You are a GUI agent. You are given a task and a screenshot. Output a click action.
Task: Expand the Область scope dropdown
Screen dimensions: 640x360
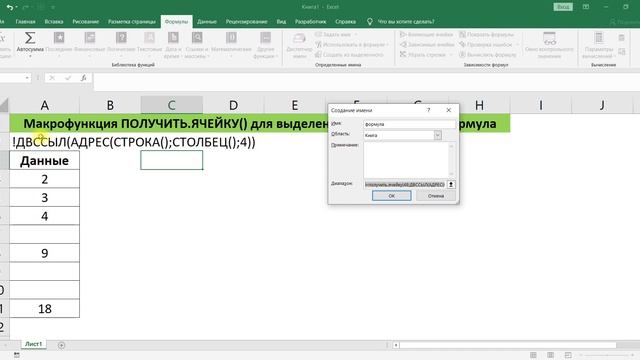tap(438, 135)
